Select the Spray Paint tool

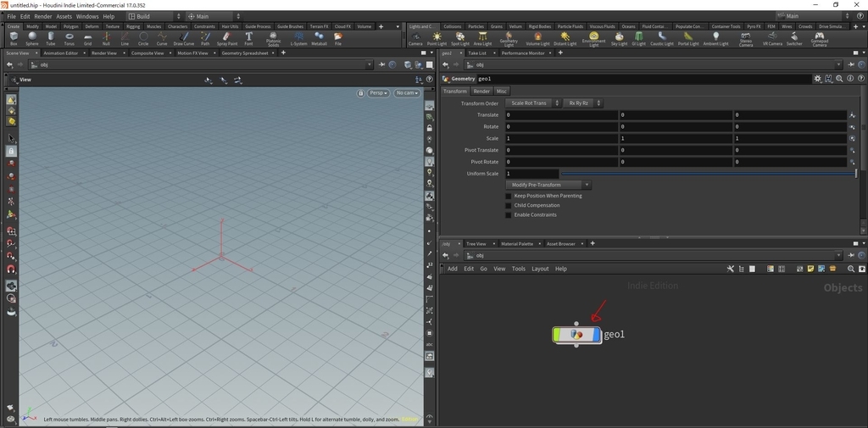pos(227,38)
